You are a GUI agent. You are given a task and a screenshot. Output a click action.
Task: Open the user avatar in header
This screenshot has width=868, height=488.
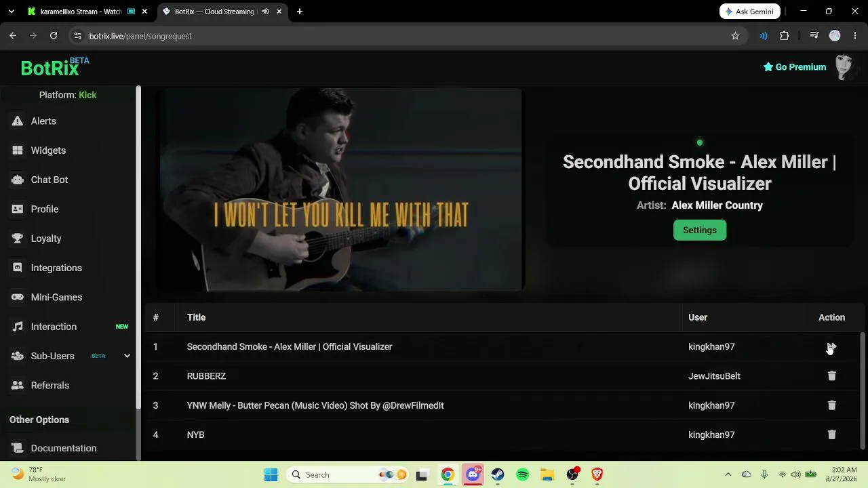click(844, 67)
